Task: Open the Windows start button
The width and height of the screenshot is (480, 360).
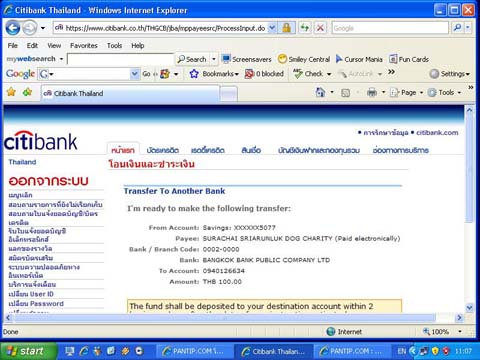Action: pos(27,351)
